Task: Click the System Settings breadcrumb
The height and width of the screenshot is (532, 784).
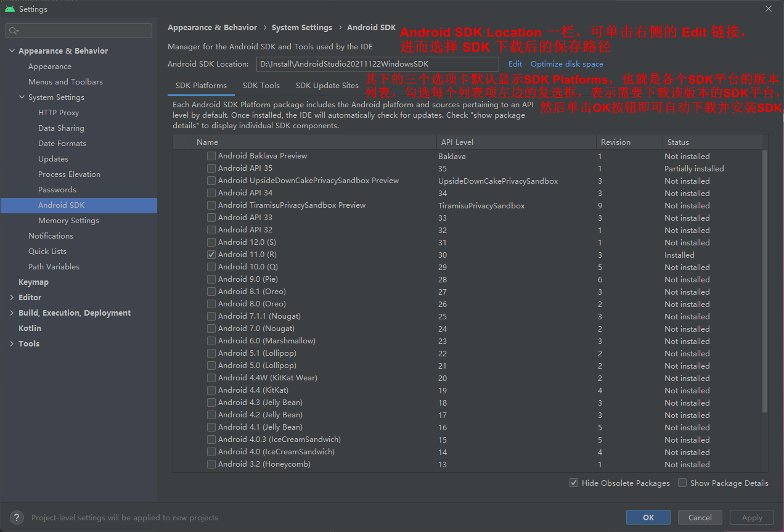Action: tap(302, 28)
